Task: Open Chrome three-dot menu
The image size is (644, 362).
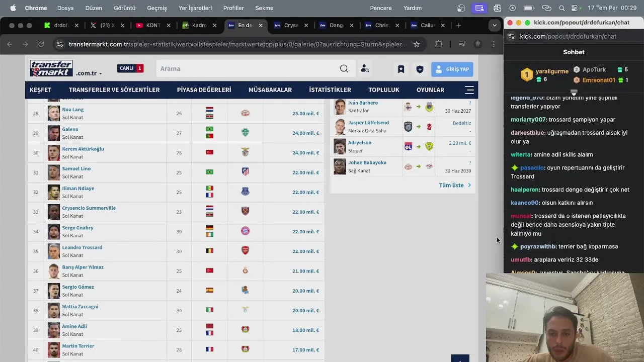Action: (x=494, y=44)
